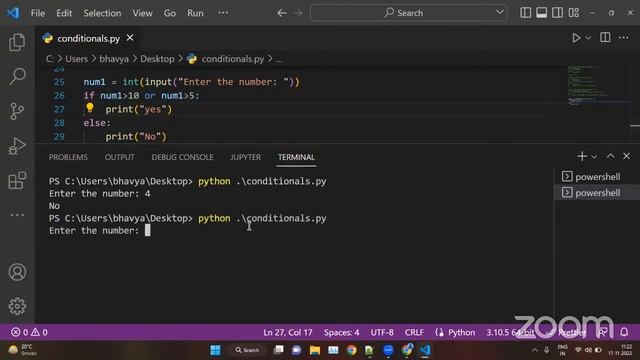Screen dimensions: 640x360
Task: Open the Edit menu
Action: point(64,13)
